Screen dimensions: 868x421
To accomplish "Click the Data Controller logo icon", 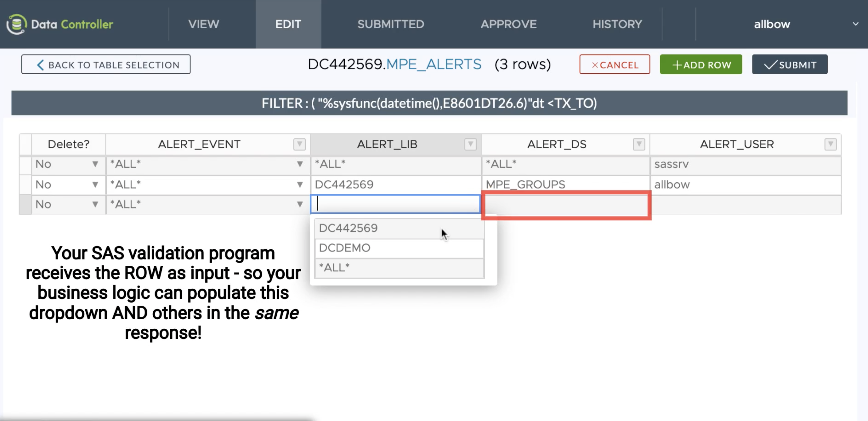I will [x=16, y=24].
